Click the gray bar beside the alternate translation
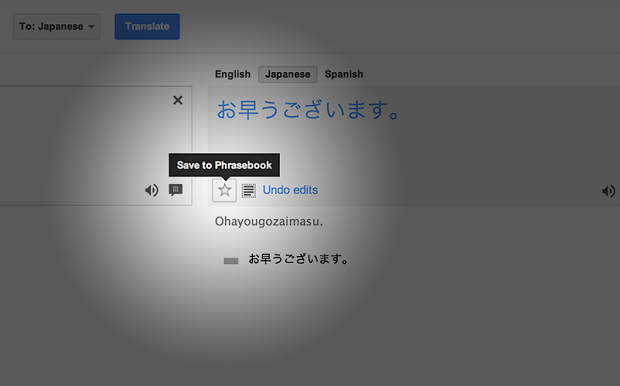This screenshot has height=386, width=620. click(231, 261)
